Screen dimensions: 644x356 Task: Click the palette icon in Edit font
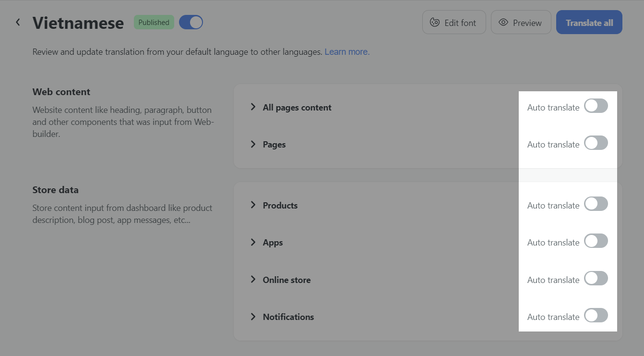[435, 22]
